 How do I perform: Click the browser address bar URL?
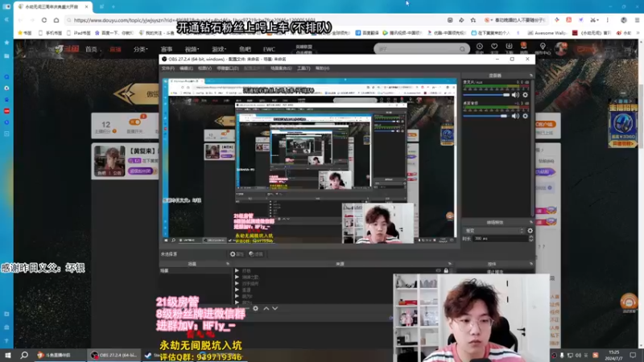(195, 20)
